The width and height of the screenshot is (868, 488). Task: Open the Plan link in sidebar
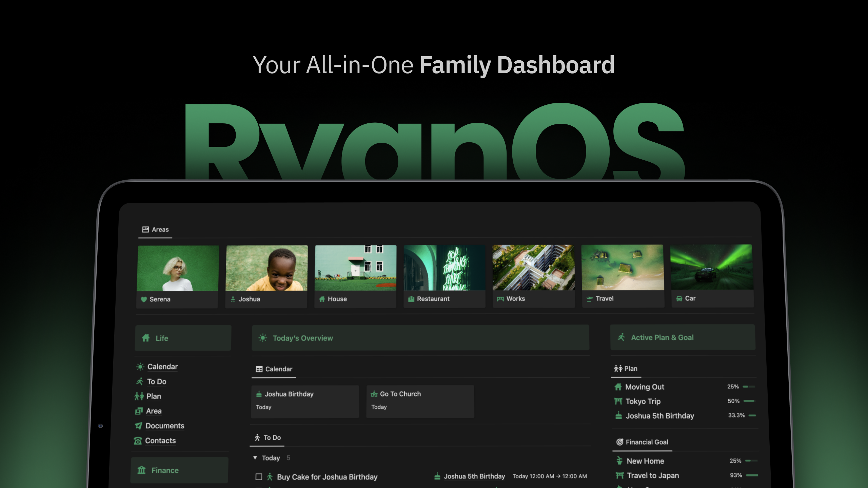(x=154, y=396)
